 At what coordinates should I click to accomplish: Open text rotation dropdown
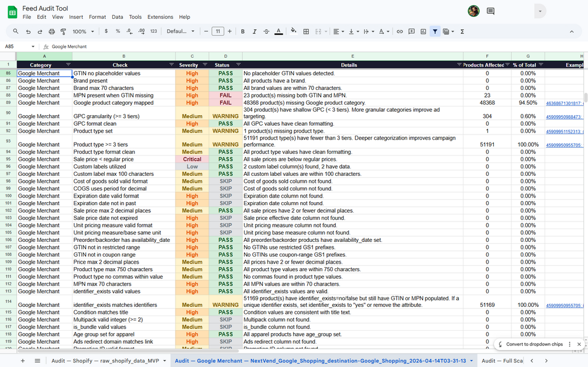click(384, 32)
